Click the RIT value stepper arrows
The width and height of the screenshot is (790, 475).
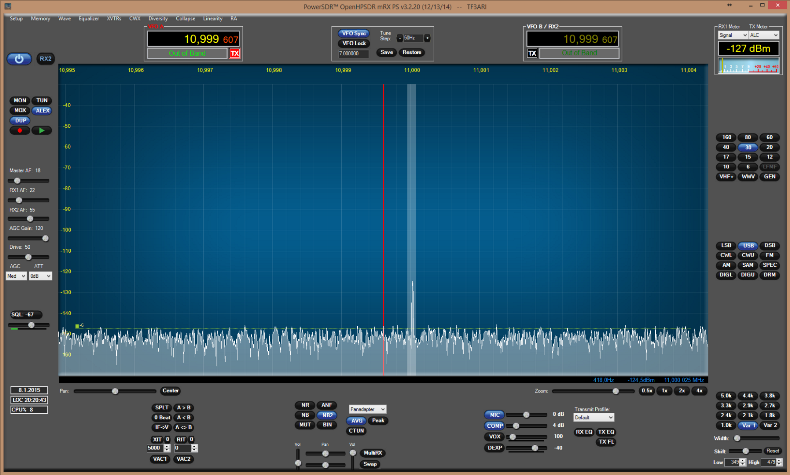[x=194, y=448]
